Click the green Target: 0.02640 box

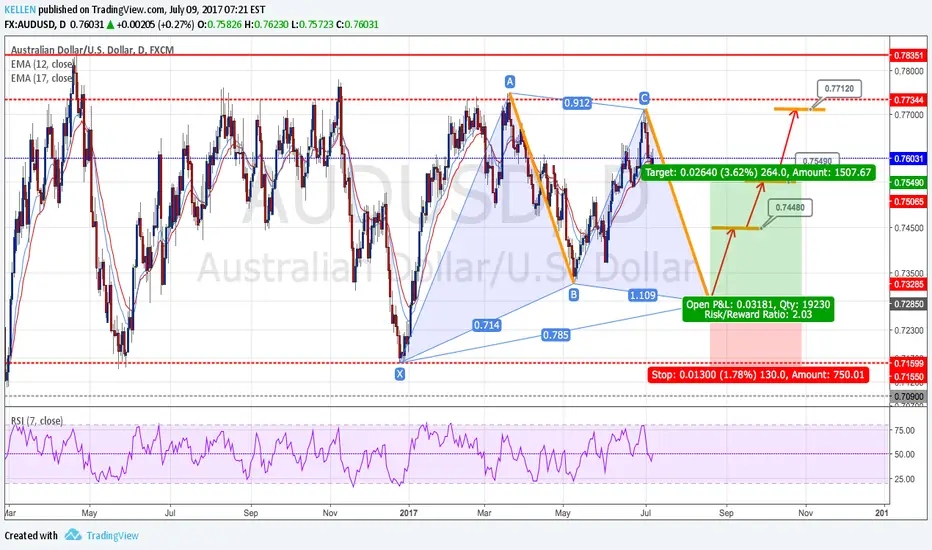click(758, 172)
